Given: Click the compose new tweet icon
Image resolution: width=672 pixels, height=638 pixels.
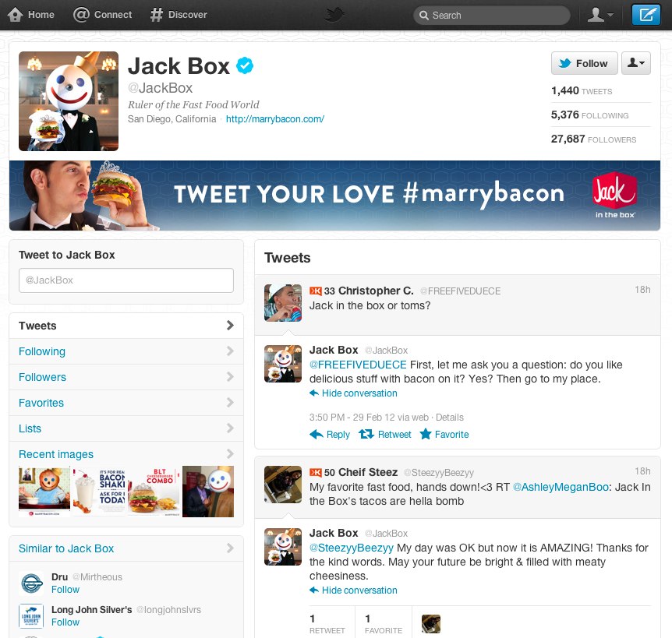Looking at the screenshot, I should (x=645, y=15).
